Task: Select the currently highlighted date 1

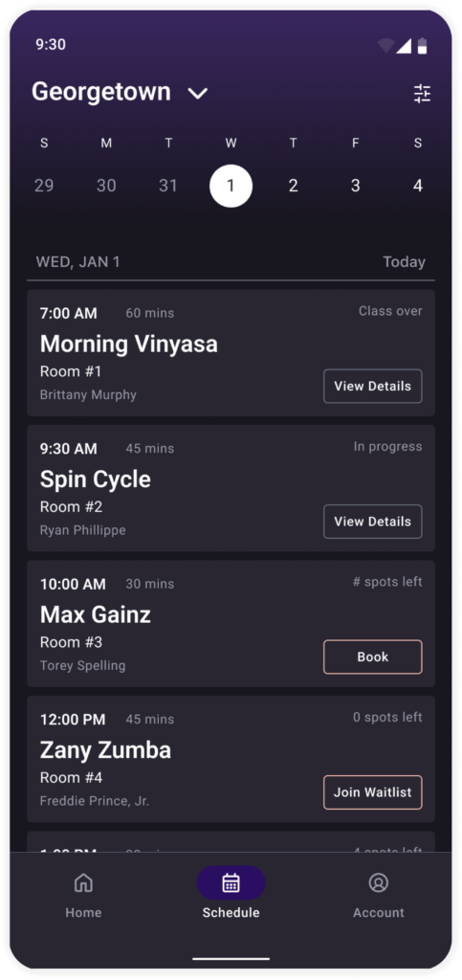Action: (231, 186)
